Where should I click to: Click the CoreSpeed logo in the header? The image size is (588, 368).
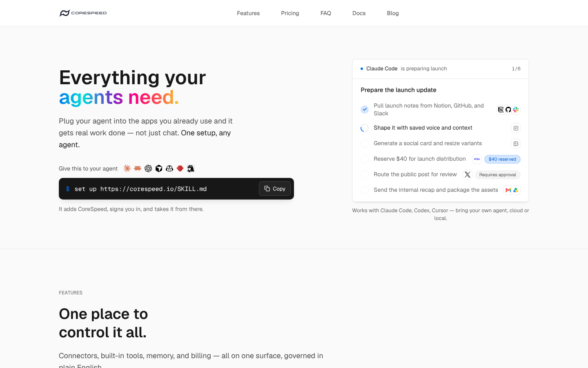pyautogui.click(x=83, y=13)
